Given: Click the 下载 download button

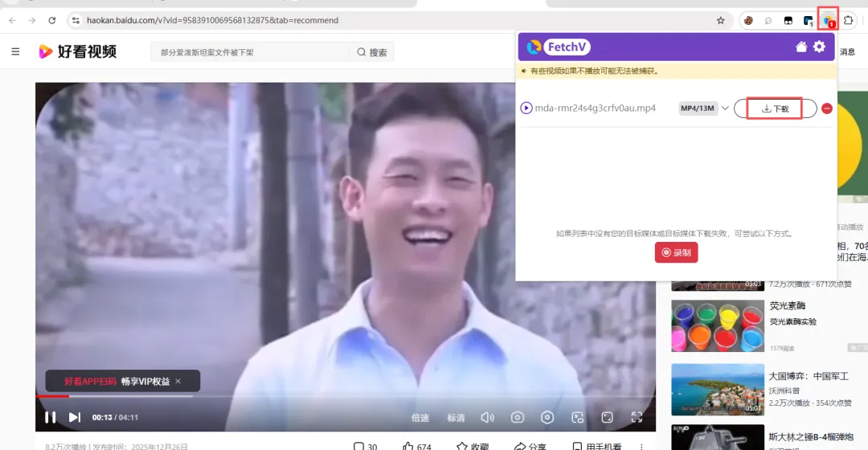Looking at the screenshot, I should click(x=775, y=108).
